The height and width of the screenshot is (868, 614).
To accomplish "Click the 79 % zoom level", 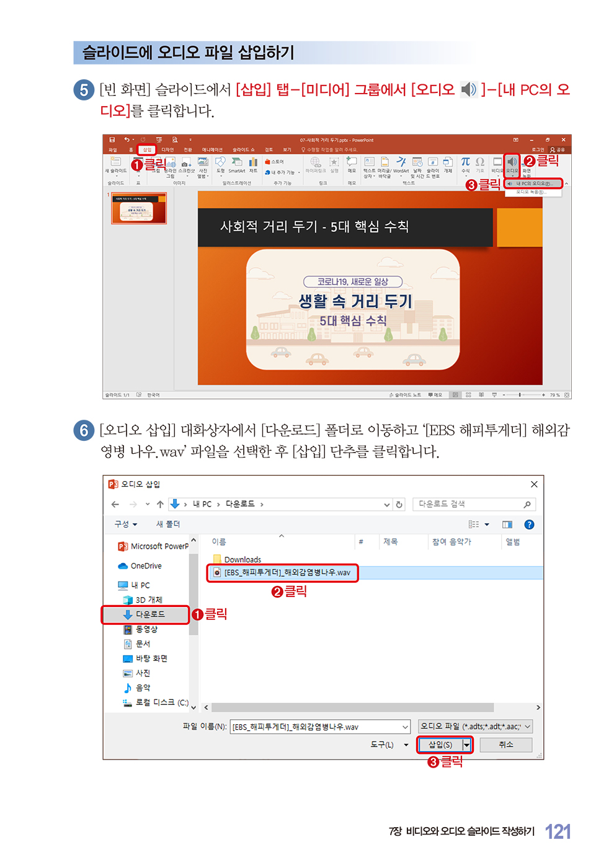I will (554, 395).
